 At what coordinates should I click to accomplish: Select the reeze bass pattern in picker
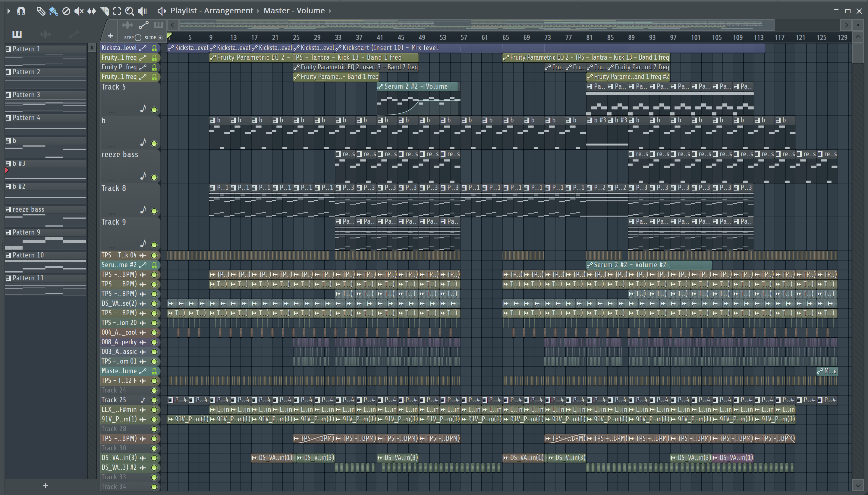45,210
